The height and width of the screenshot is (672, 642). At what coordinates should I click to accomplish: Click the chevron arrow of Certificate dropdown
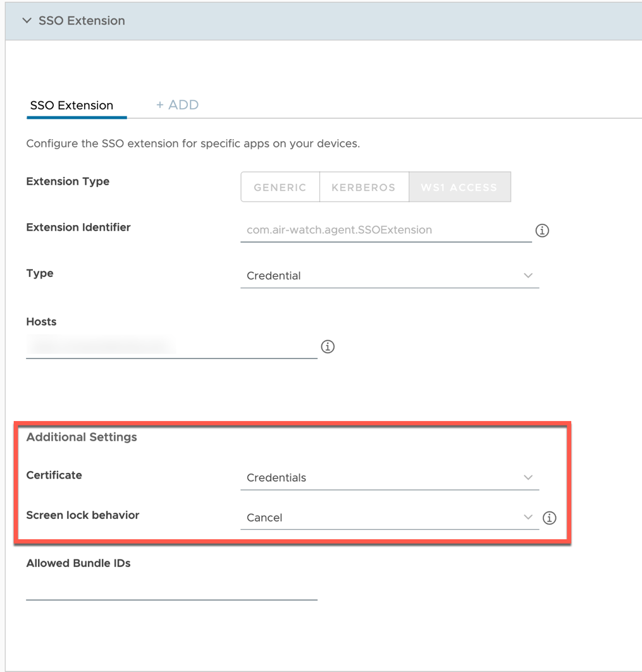point(528,477)
